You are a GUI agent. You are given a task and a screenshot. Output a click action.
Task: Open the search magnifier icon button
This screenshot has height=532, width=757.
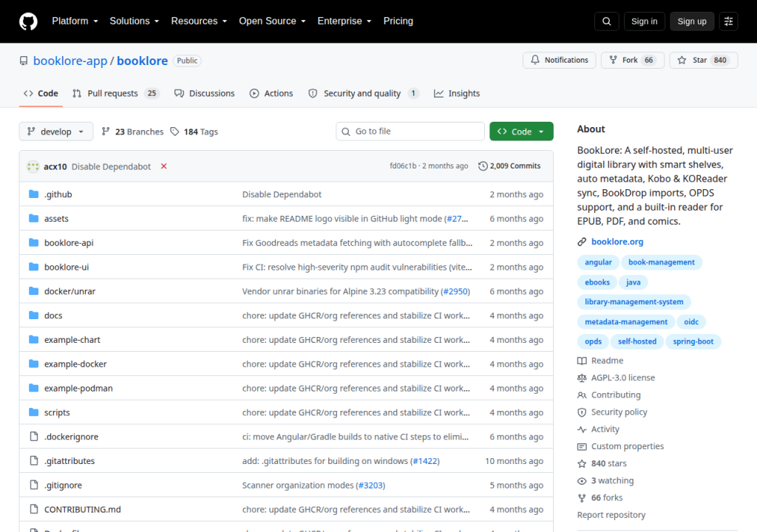[x=607, y=21]
